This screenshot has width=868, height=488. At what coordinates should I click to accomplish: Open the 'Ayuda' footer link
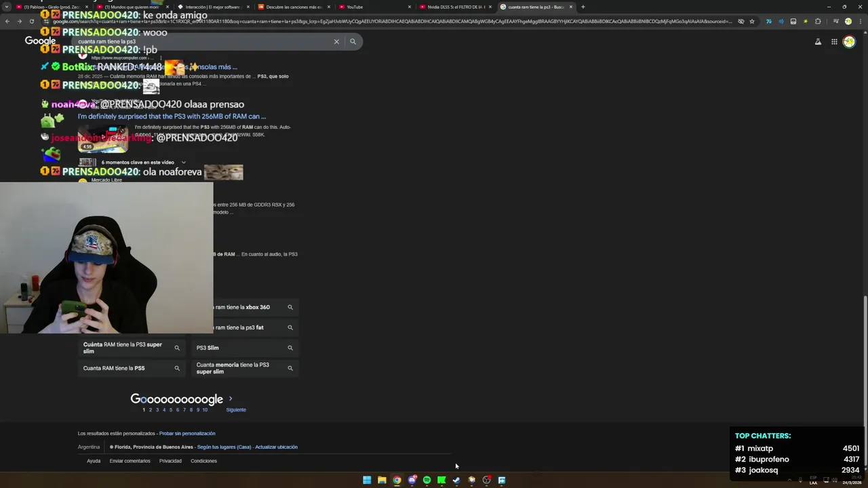(94, 461)
